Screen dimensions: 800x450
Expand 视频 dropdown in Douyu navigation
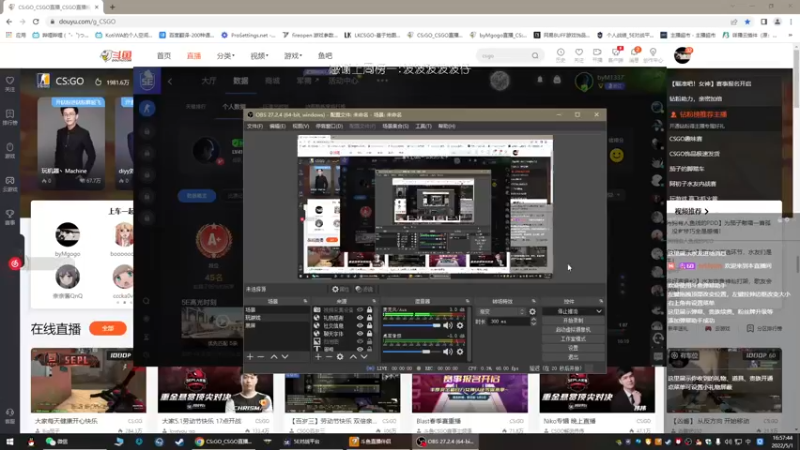pos(259,56)
